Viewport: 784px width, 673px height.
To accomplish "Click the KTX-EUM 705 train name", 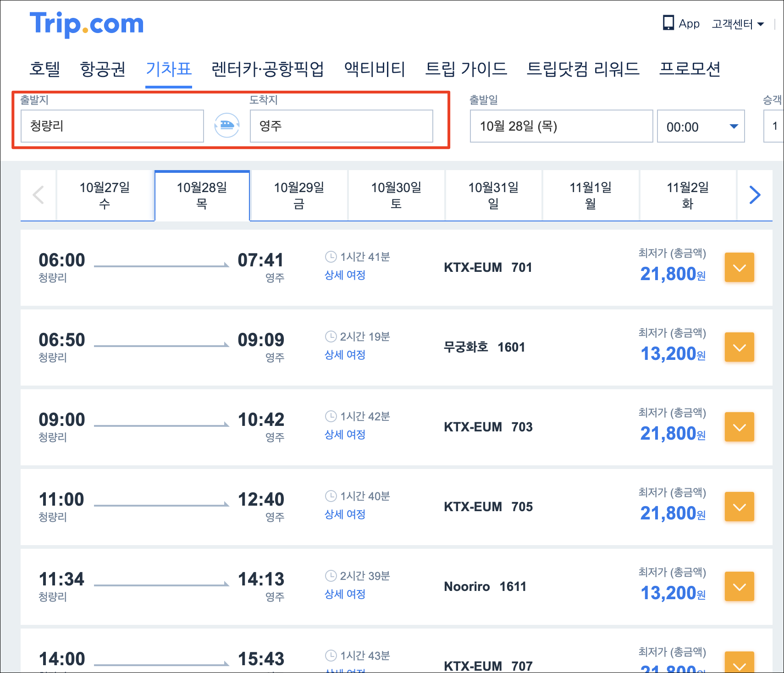I will coord(488,507).
